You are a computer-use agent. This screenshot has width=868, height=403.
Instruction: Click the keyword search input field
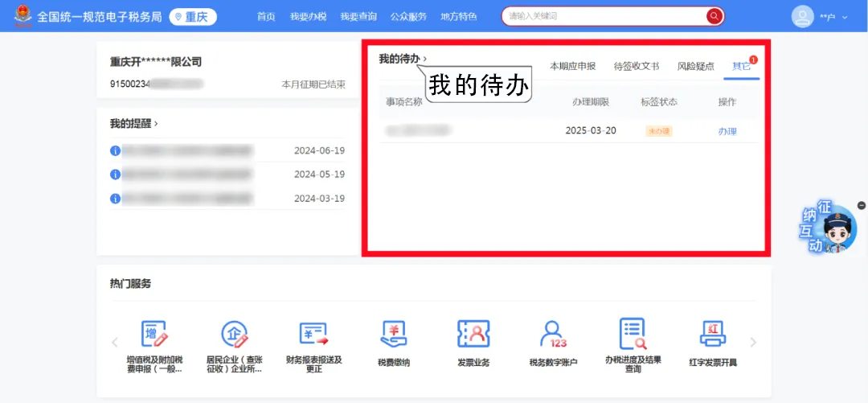(603, 16)
